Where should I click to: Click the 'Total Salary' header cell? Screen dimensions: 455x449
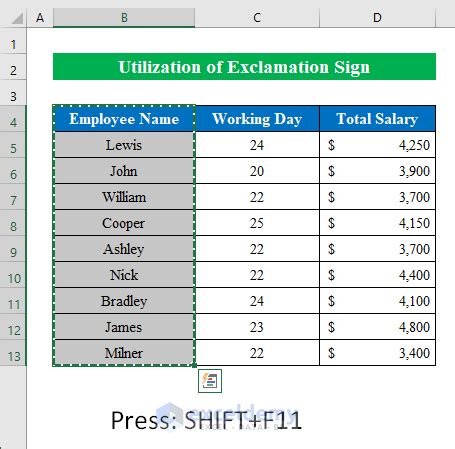click(377, 119)
